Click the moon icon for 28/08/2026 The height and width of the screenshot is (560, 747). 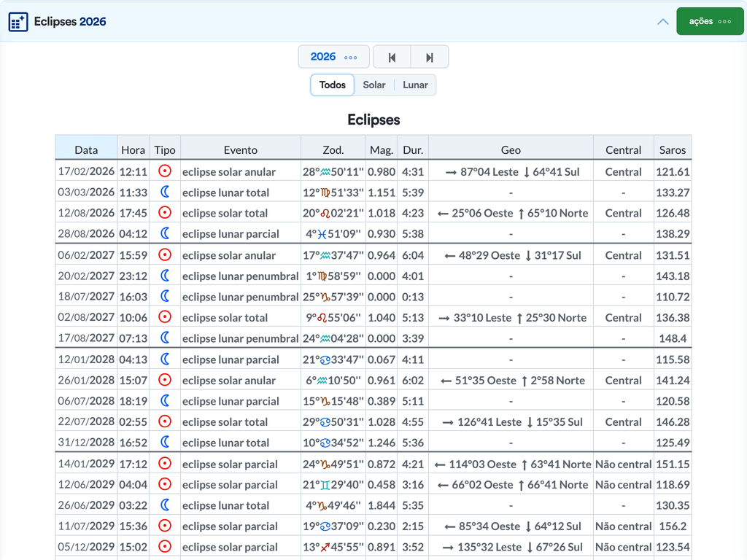(x=165, y=233)
